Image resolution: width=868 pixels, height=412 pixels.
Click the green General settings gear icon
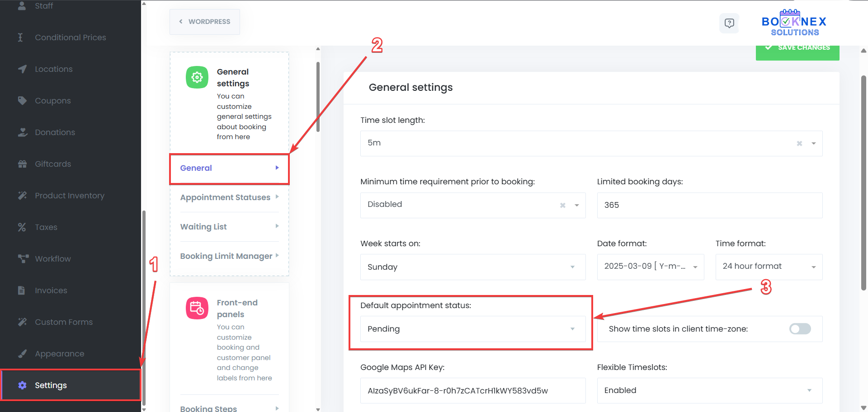197,77
